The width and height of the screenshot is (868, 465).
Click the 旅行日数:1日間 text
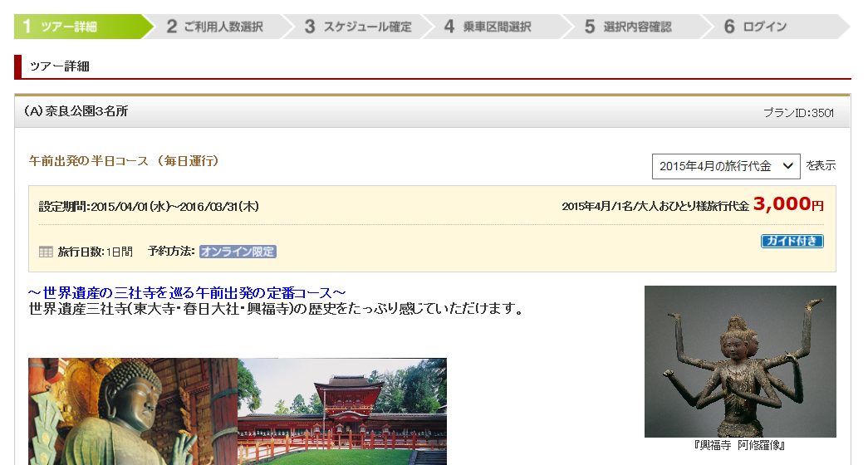click(96, 252)
